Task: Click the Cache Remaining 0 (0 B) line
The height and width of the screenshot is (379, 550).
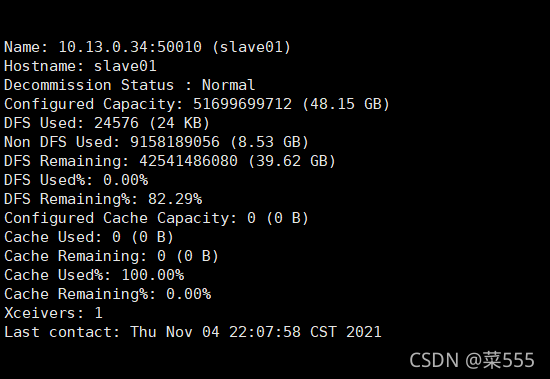Action: point(112,255)
